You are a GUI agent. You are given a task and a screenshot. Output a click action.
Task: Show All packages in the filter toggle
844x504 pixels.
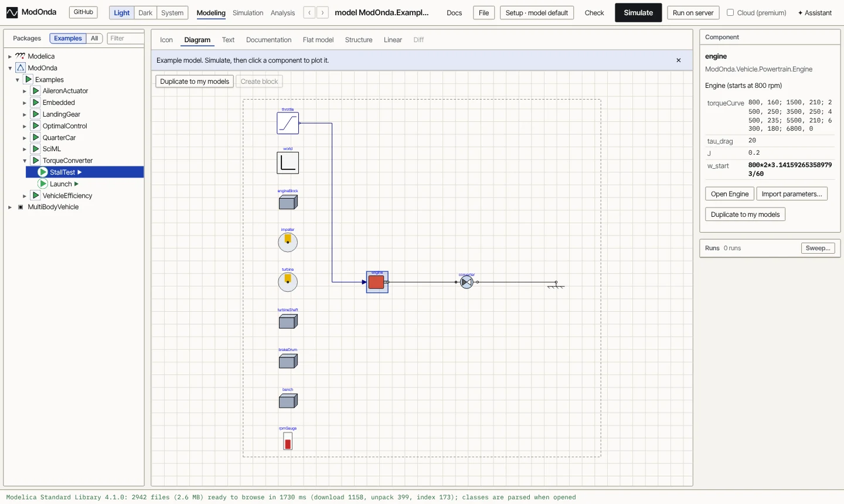click(94, 39)
